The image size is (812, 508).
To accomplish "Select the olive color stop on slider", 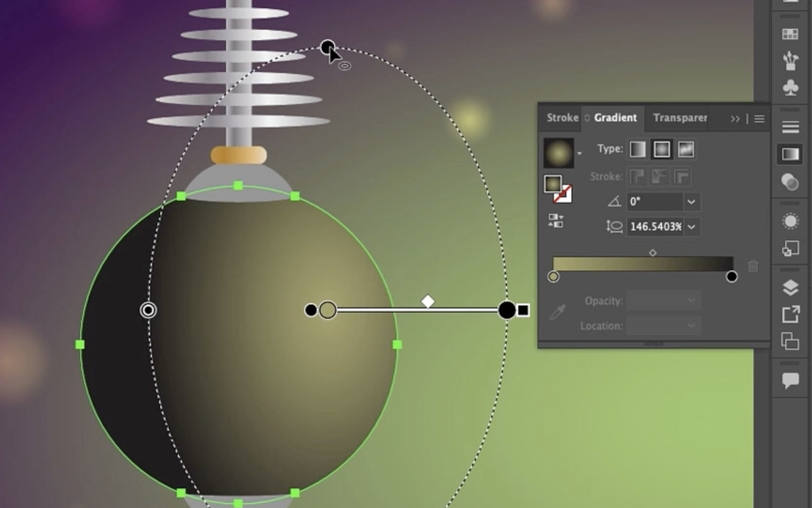I will (x=553, y=277).
